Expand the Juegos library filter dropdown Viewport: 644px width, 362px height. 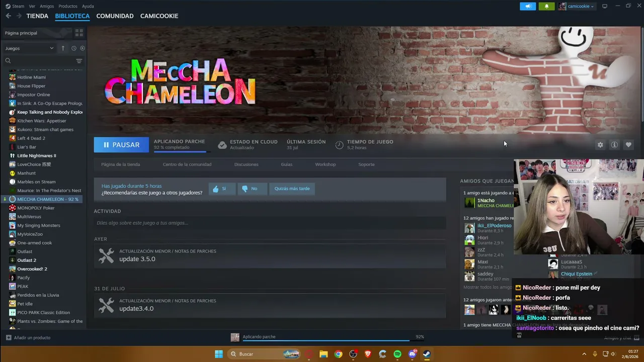tap(30, 48)
